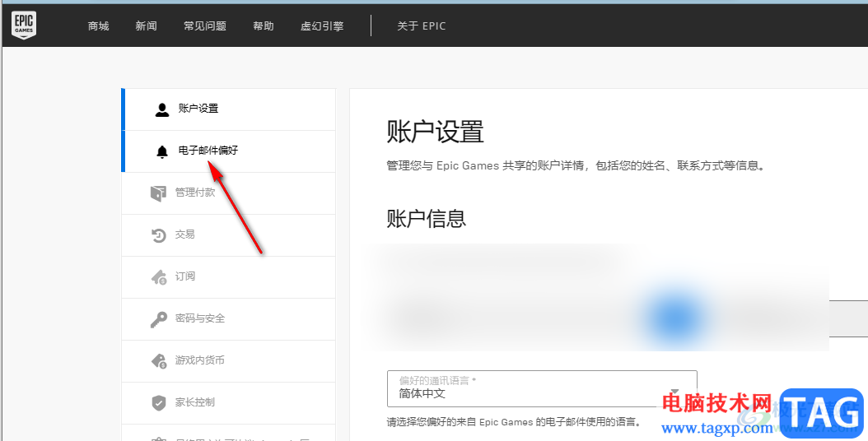
Task: Open 电子邮件偏好 email preferences
Action: click(x=229, y=151)
